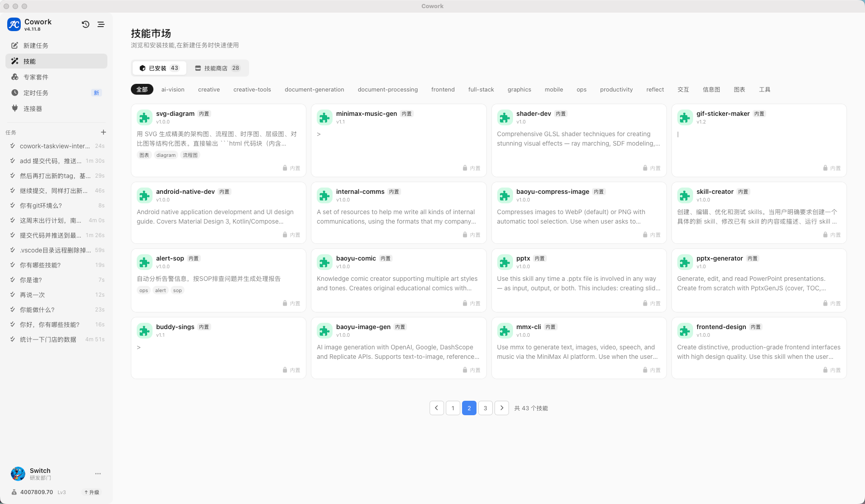The height and width of the screenshot is (504, 865).
Task: Click the android-native-dev puzzle icon
Action: 144,196
